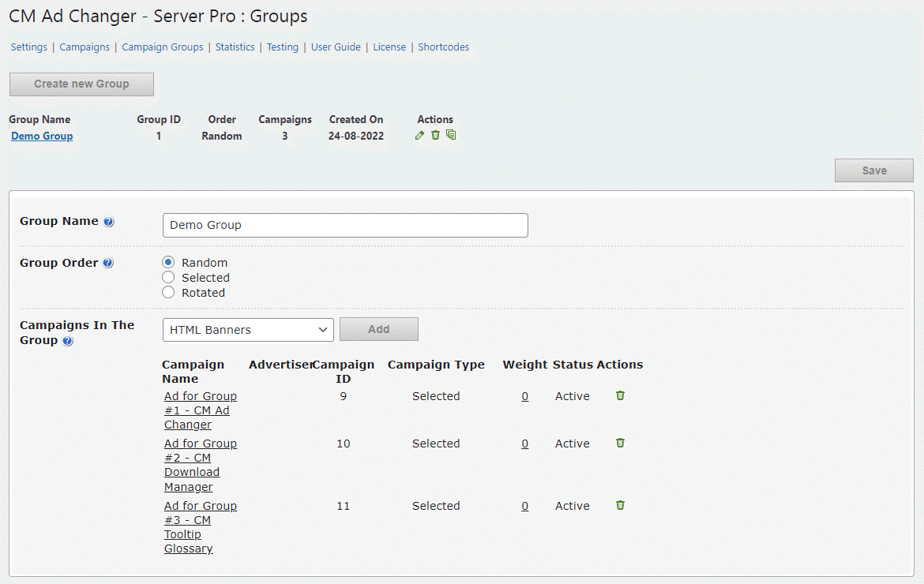Open the HTML Banners campaign dropdown
Screen dimensions: 924x584
tap(248, 330)
